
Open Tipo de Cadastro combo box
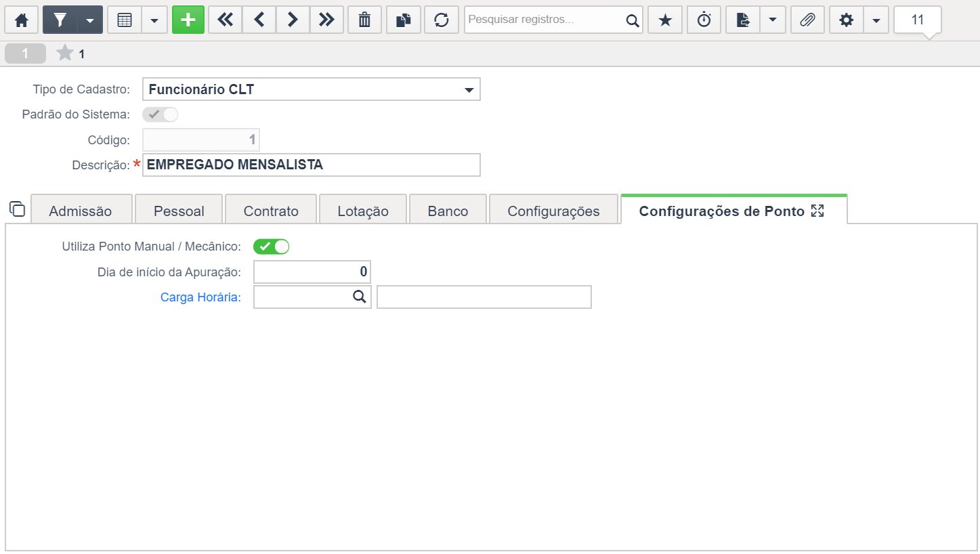pyautogui.click(x=312, y=89)
